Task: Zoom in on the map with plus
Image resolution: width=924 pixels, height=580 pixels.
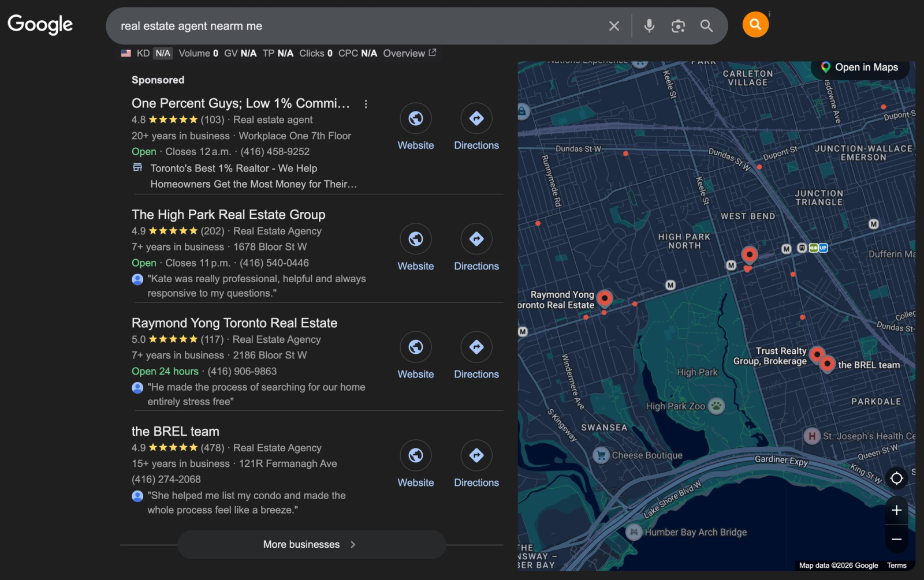Action: (x=896, y=510)
